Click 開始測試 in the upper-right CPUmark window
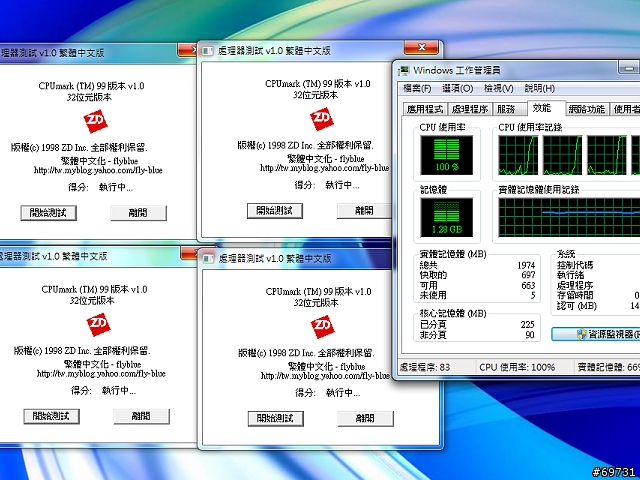Viewport: 640px width, 480px height. coord(275,211)
